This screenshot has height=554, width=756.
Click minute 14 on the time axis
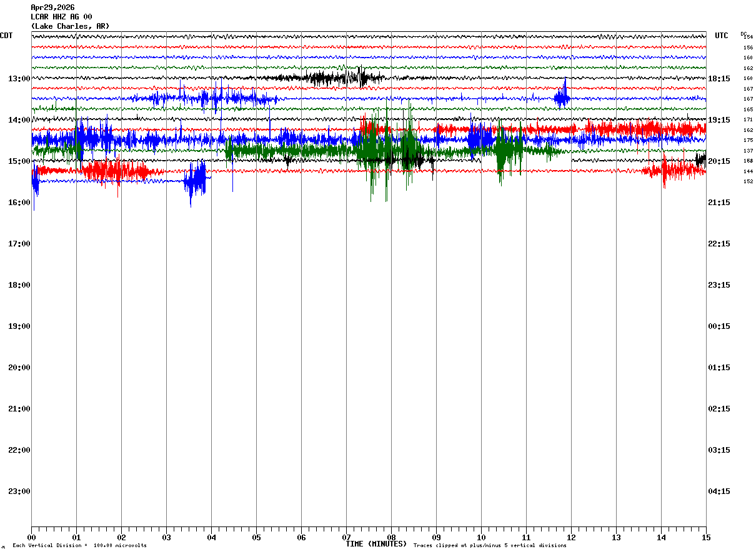pos(661,538)
